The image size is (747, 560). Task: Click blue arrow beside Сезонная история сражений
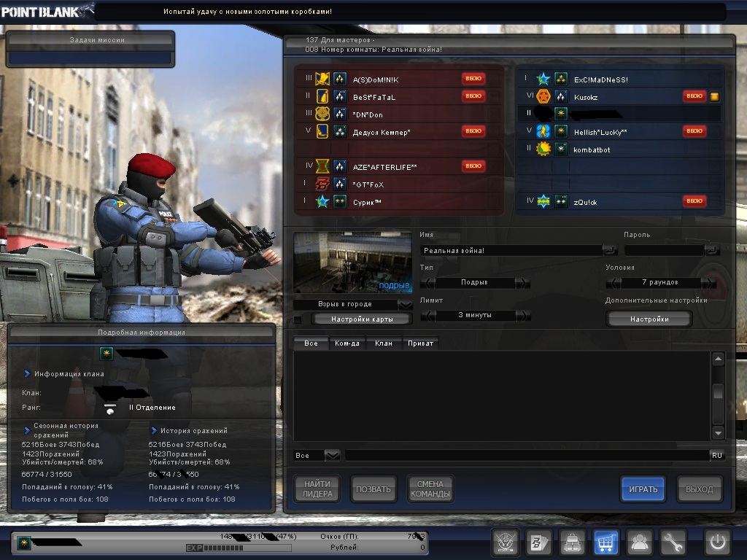pos(27,430)
